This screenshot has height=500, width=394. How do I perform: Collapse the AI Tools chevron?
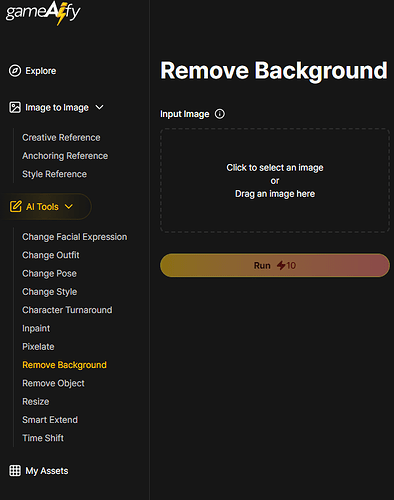pyautogui.click(x=69, y=206)
